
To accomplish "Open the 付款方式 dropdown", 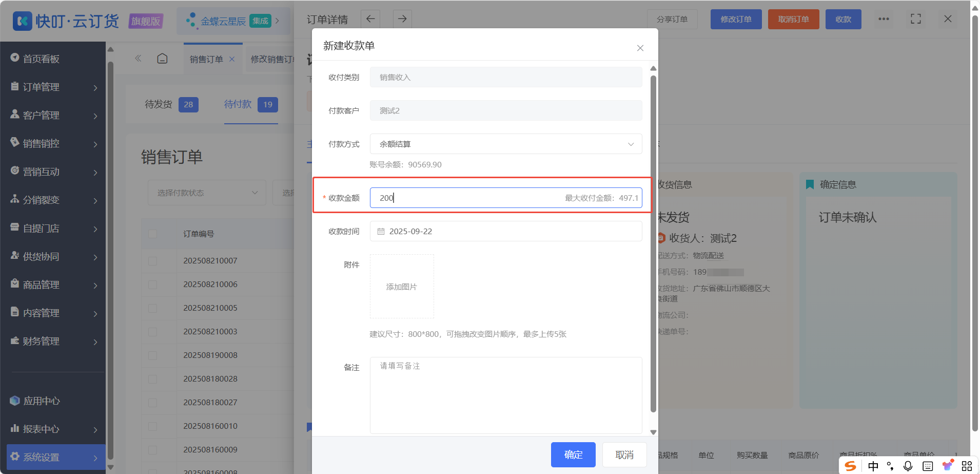I will tap(506, 144).
